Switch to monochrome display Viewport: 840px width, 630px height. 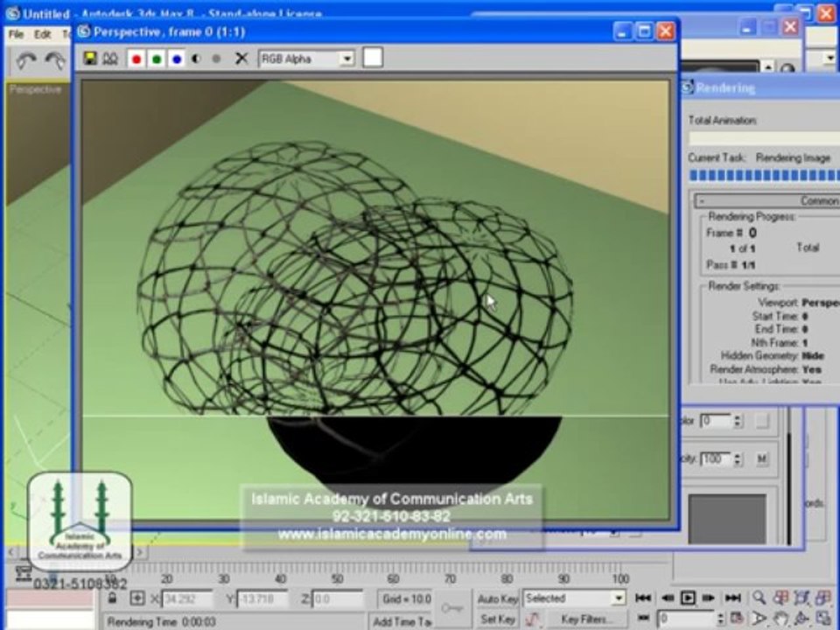[216, 59]
